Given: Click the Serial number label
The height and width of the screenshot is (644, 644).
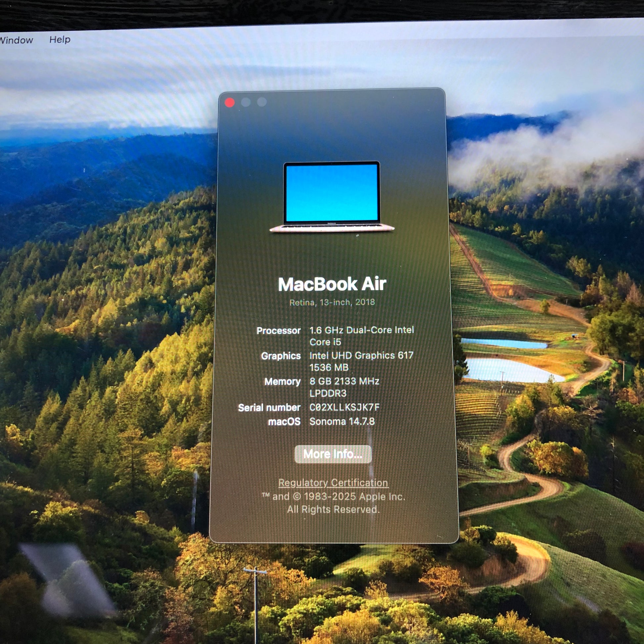Looking at the screenshot, I should tap(269, 407).
